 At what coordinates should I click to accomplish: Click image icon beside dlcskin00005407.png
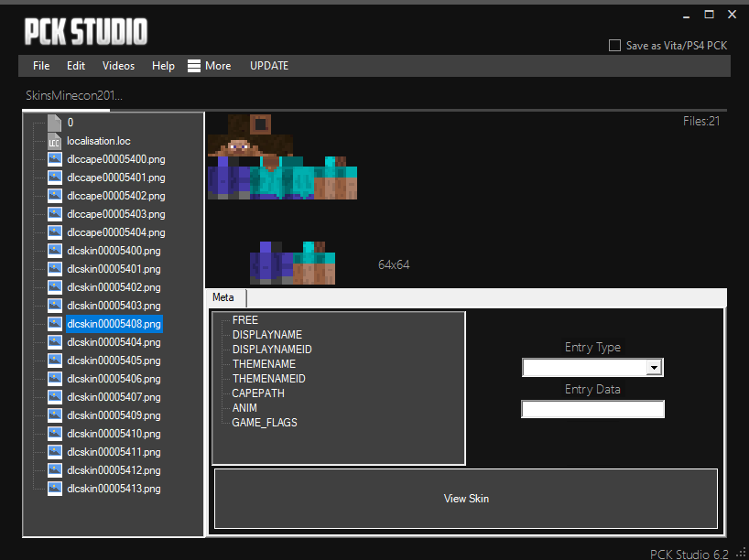55,397
